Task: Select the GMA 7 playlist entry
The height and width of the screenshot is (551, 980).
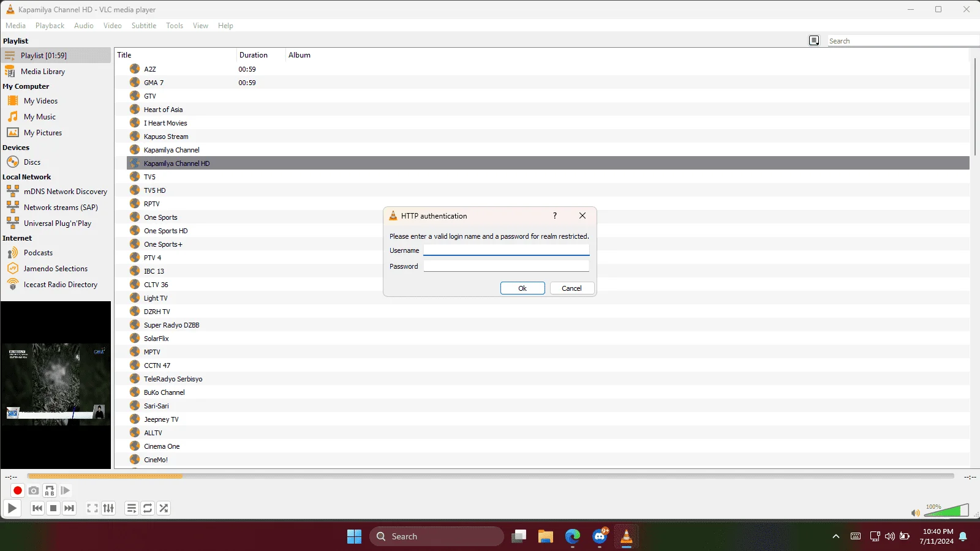Action: coord(548,83)
